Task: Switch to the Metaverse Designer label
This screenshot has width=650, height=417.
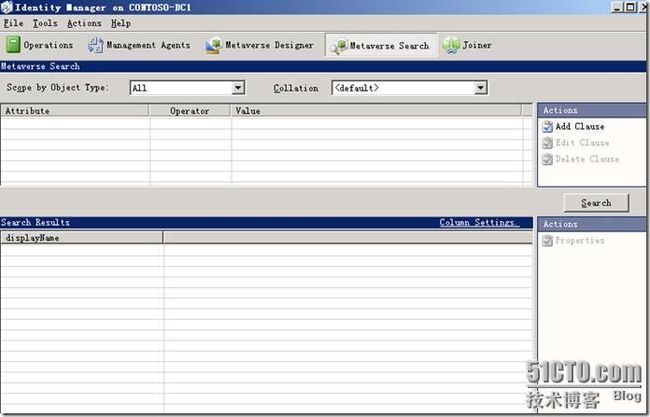Action: (x=269, y=45)
